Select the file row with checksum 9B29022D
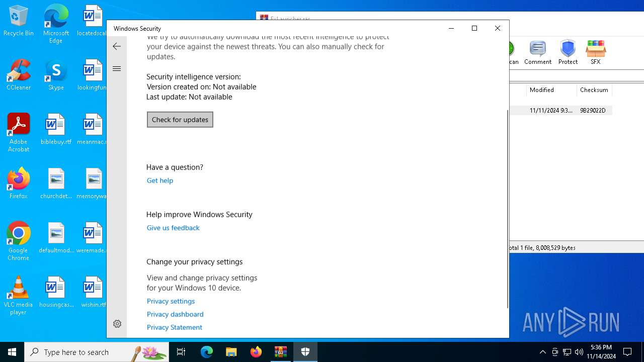 [x=561, y=111]
